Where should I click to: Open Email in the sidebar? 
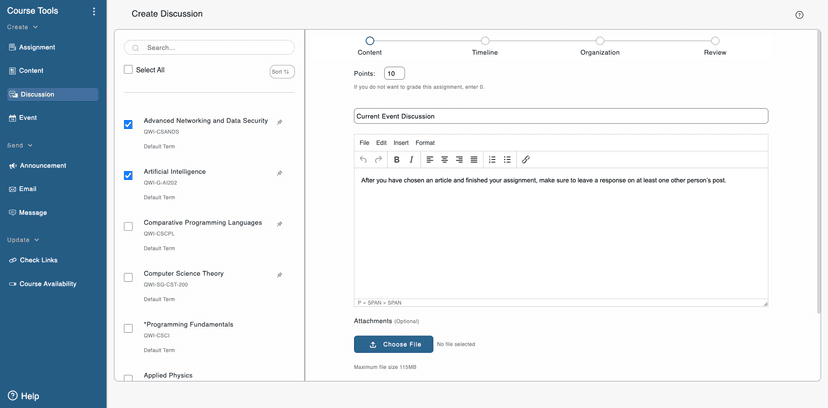23,189
